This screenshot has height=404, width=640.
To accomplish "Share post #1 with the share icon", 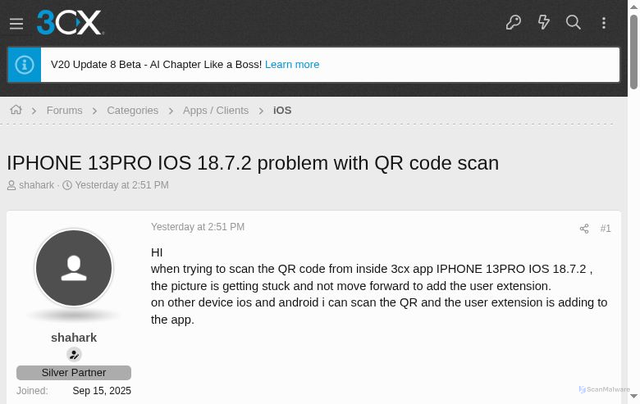I will 584,229.
